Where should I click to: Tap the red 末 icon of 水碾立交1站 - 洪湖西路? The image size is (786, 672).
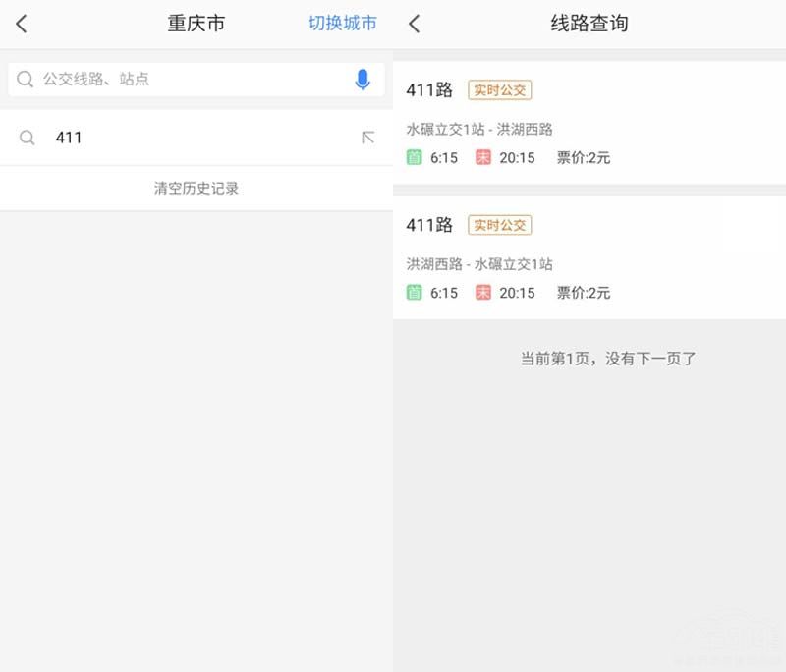click(482, 157)
